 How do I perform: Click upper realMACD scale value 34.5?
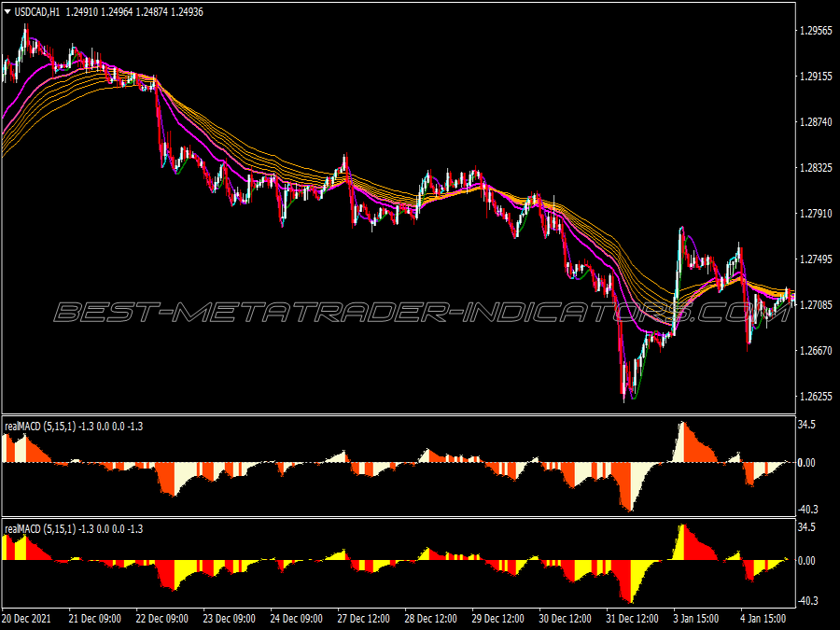806,425
